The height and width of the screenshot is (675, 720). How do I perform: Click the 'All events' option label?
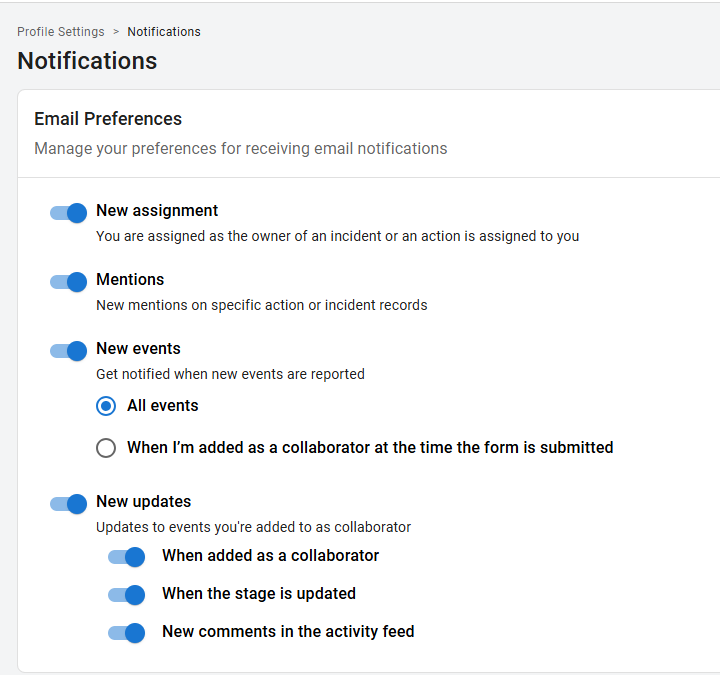coord(163,406)
